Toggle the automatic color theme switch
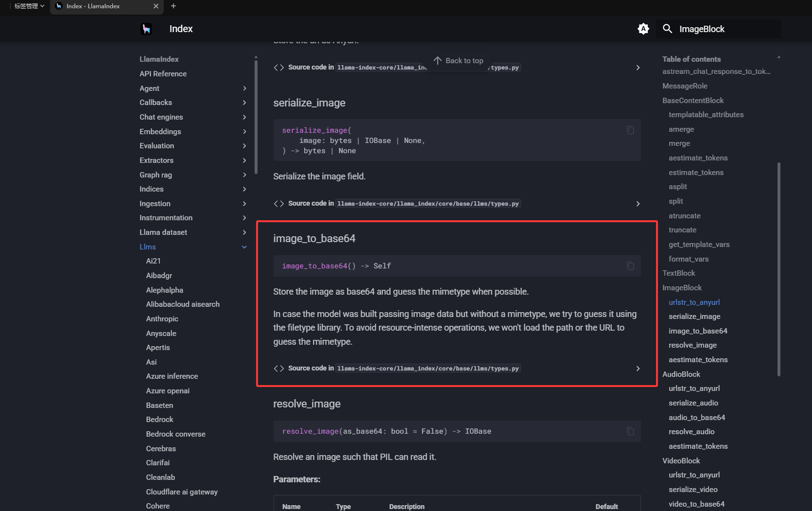 pyautogui.click(x=643, y=29)
